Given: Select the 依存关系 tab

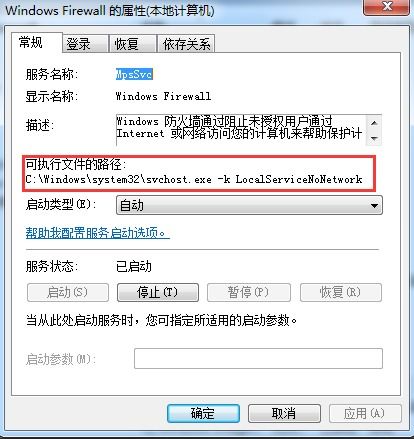Looking at the screenshot, I should pos(186,44).
